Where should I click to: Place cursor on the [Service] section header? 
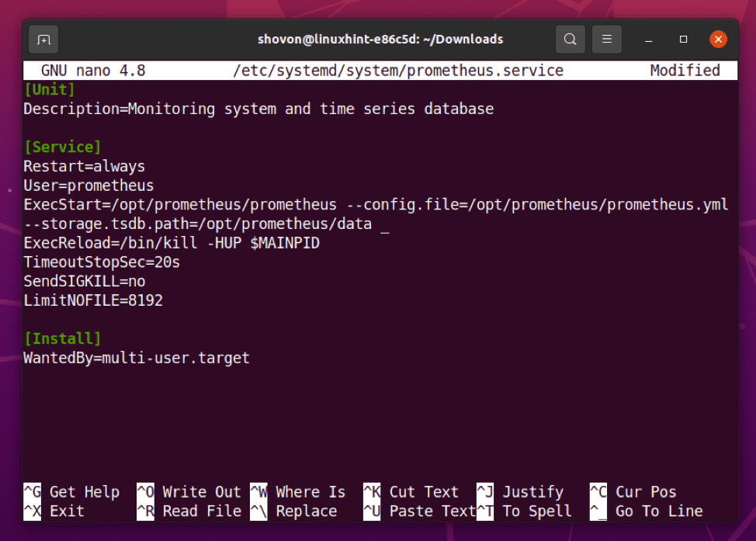click(x=63, y=147)
